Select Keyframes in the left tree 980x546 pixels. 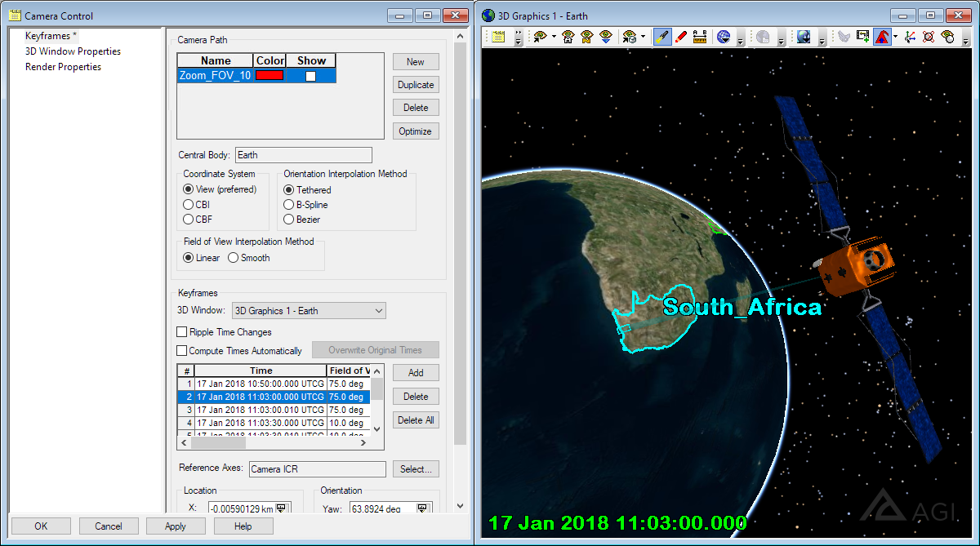[x=51, y=36]
